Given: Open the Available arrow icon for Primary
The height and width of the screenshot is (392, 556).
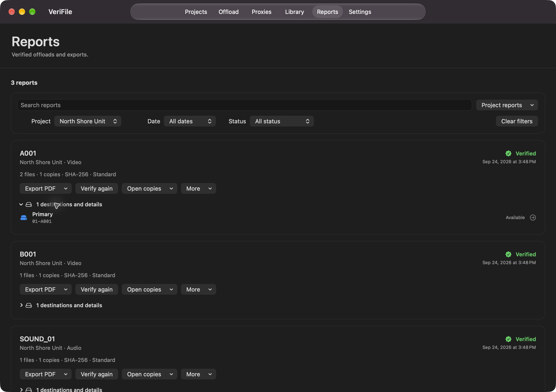Looking at the screenshot, I should click(x=533, y=217).
